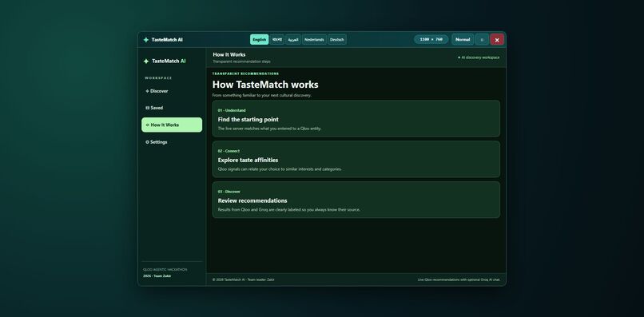
Task: Click 'From something familiar' intro sentence
Action: pos(262,95)
